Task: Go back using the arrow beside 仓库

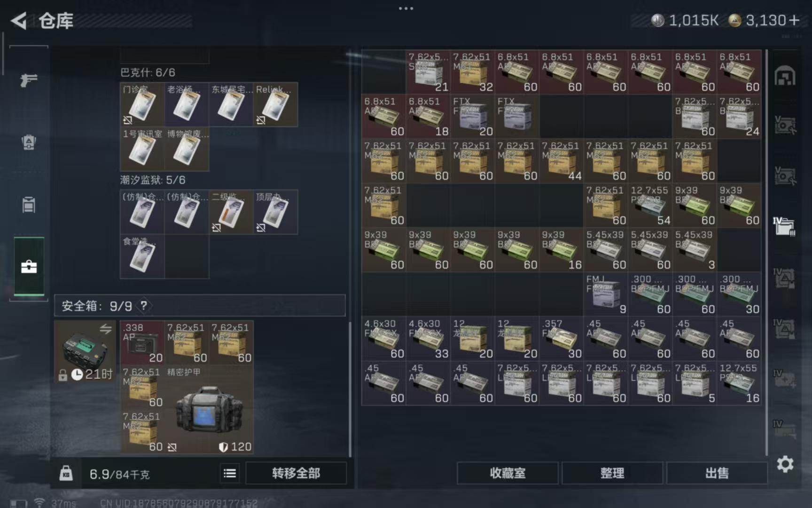Action: [19, 21]
